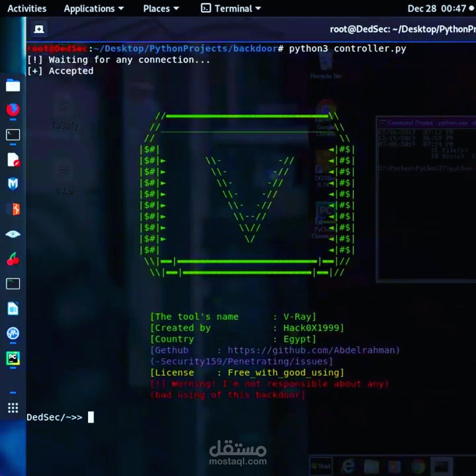Click the License Free_with_good_using line

tap(247, 372)
